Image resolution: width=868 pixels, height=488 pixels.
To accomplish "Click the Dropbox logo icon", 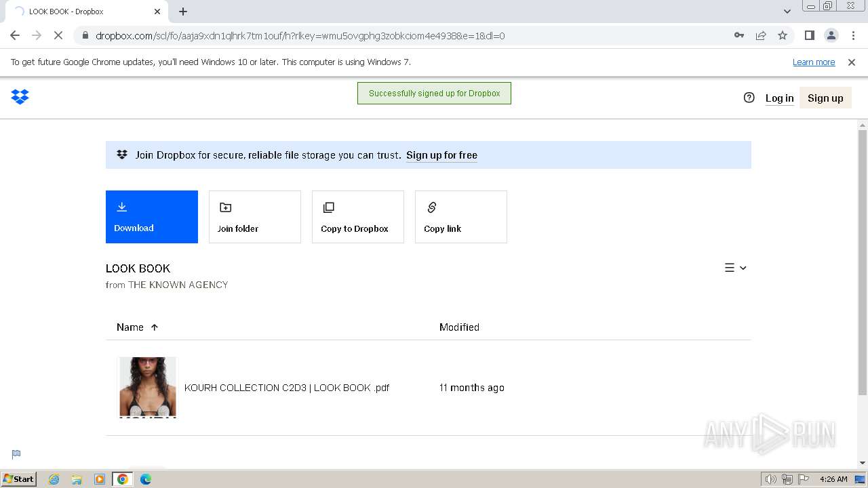I will point(20,97).
